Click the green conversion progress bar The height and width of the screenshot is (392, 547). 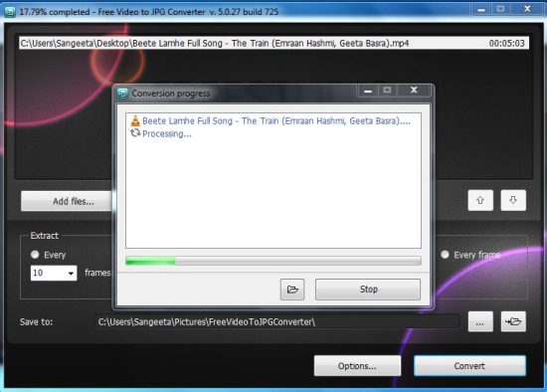click(273, 261)
